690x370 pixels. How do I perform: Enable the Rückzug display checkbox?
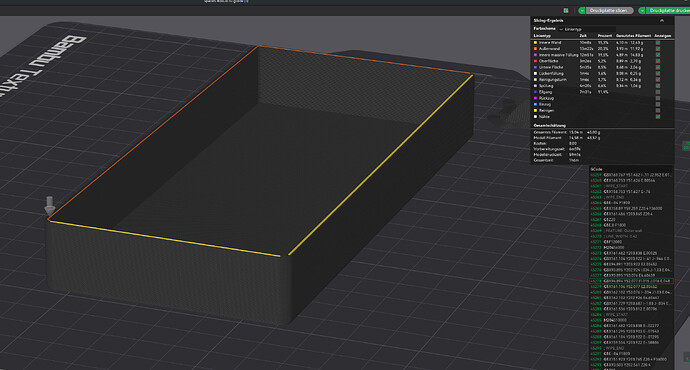(x=657, y=98)
